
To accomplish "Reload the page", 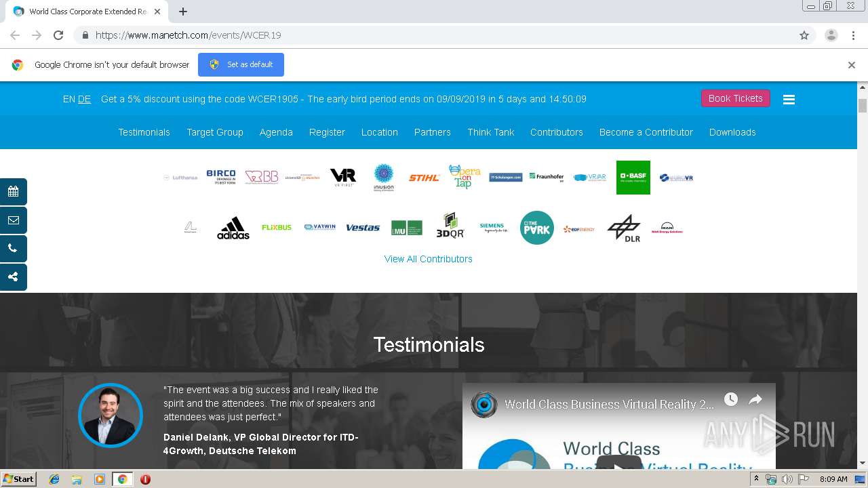I will pos(58,35).
